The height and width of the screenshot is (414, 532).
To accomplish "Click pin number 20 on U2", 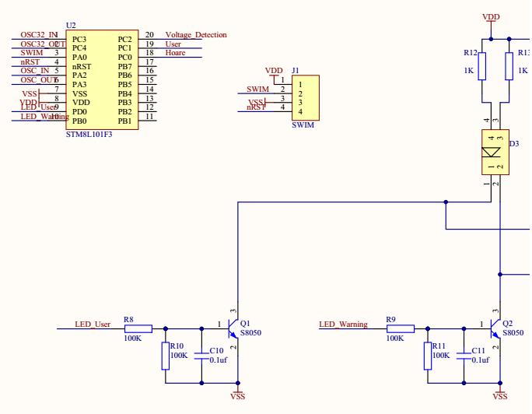I will click(149, 34).
